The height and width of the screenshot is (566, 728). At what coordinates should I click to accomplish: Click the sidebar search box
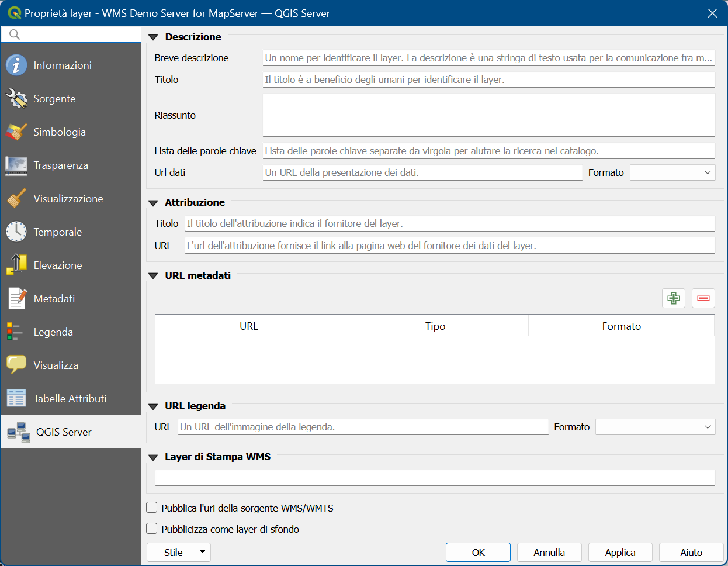tap(71, 34)
